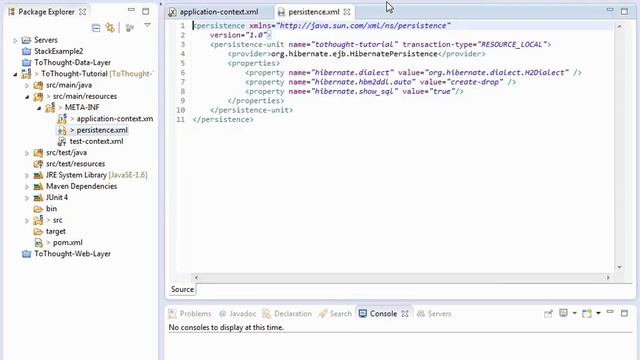Click the persistence-unit opening tag line
This screenshot has height=360, width=640.
(x=380, y=44)
